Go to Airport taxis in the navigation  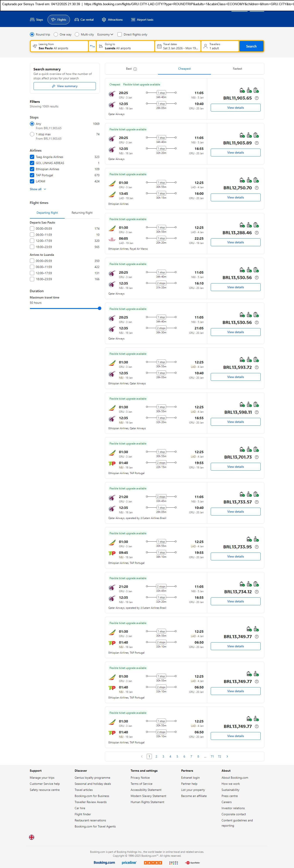[142, 20]
